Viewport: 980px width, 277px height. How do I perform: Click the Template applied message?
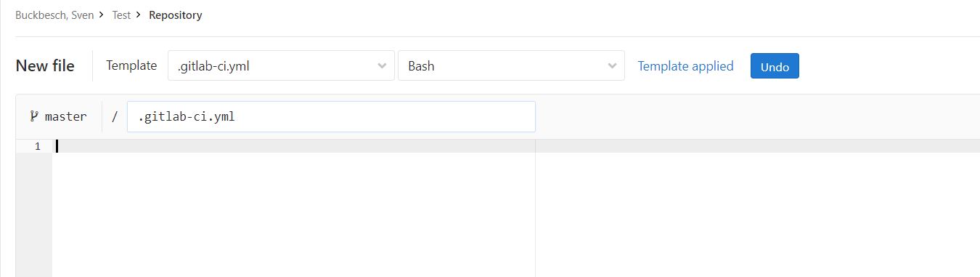(x=685, y=66)
